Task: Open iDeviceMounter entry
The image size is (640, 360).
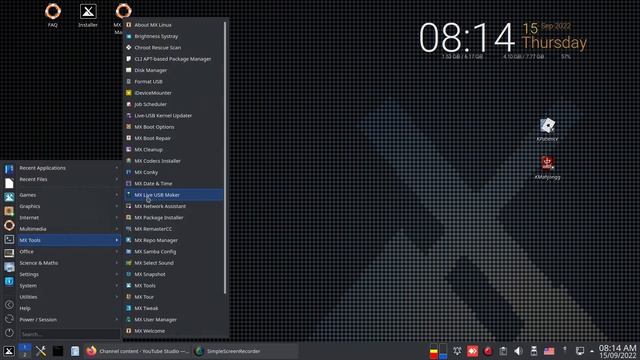Action: tap(174, 93)
